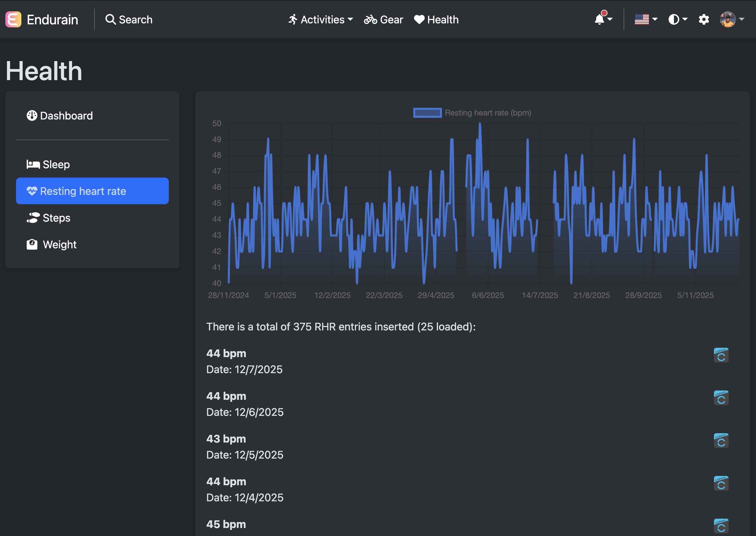Image resolution: width=756 pixels, height=536 pixels.
Task: Click Garmin icon on 12/5/2025 entry
Action: click(x=721, y=440)
